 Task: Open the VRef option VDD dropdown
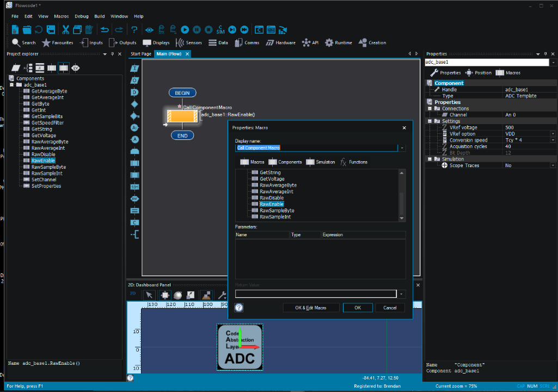553,134
